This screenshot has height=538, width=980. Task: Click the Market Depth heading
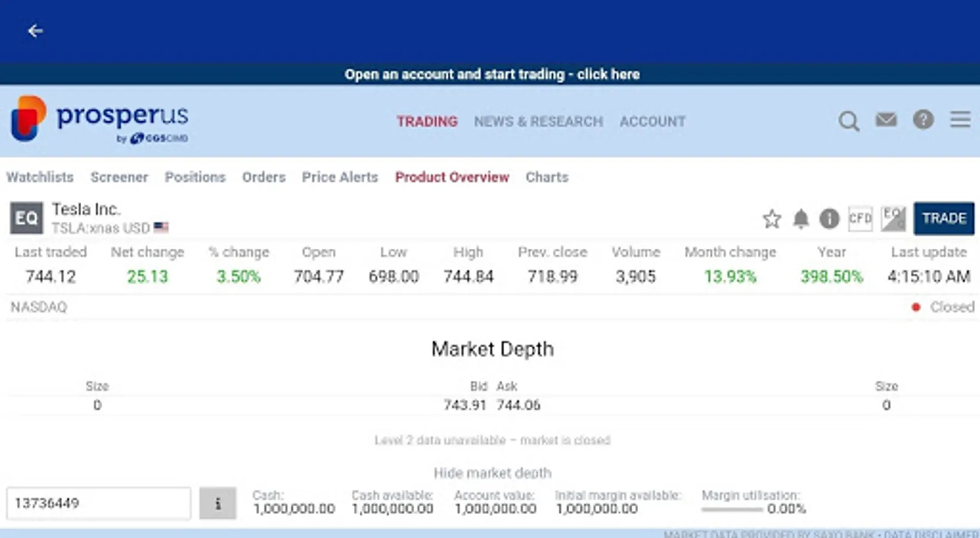(492, 349)
